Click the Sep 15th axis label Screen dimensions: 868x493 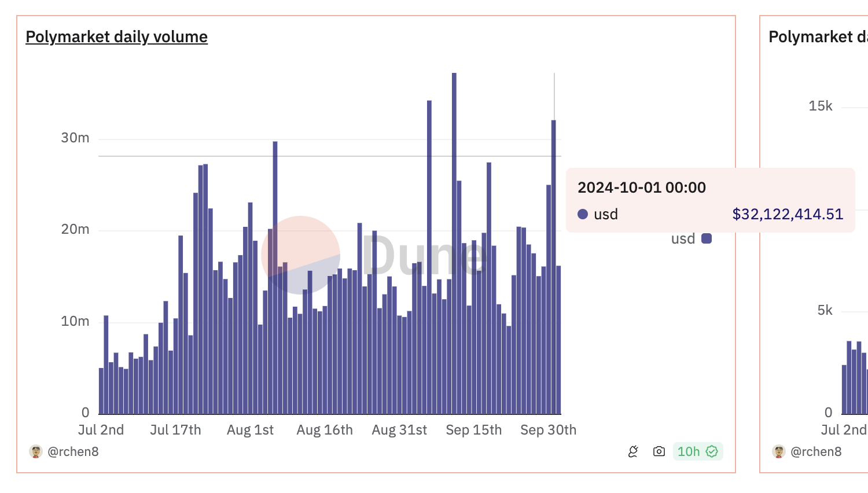(x=473, y=430)
